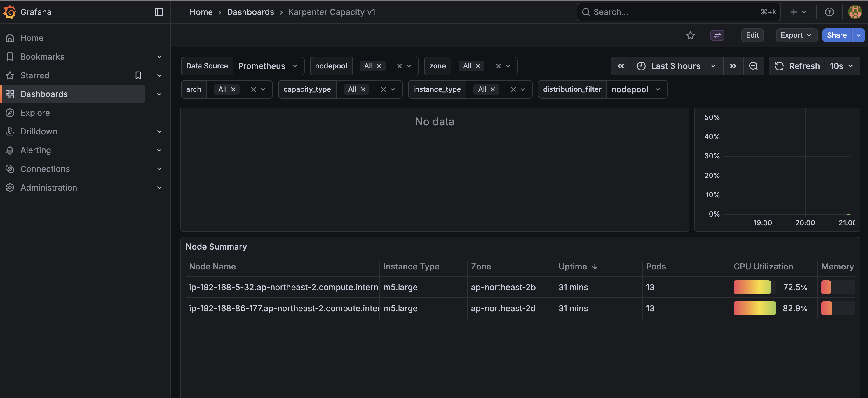This screenshot has height=398, width=868.
Task: Star this dashboard as favorite
Action: click(691, 35)
